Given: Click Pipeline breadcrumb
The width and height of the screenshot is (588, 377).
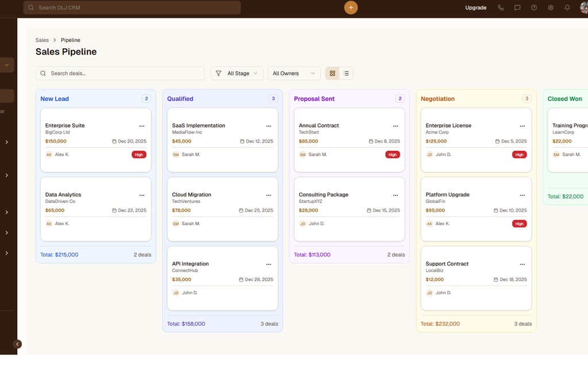Looking at the screenshot, I should [71, 40].
